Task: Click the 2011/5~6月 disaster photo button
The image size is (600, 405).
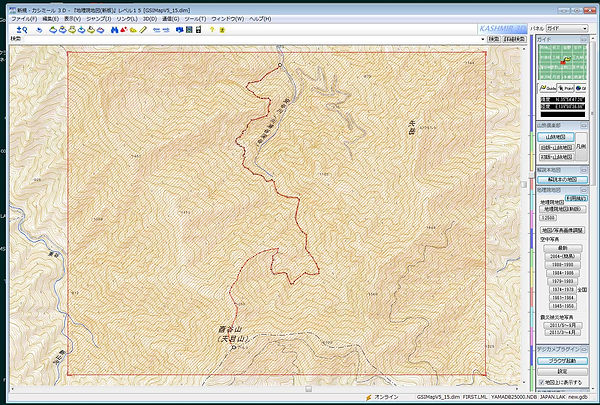Action: click(562, 325)
